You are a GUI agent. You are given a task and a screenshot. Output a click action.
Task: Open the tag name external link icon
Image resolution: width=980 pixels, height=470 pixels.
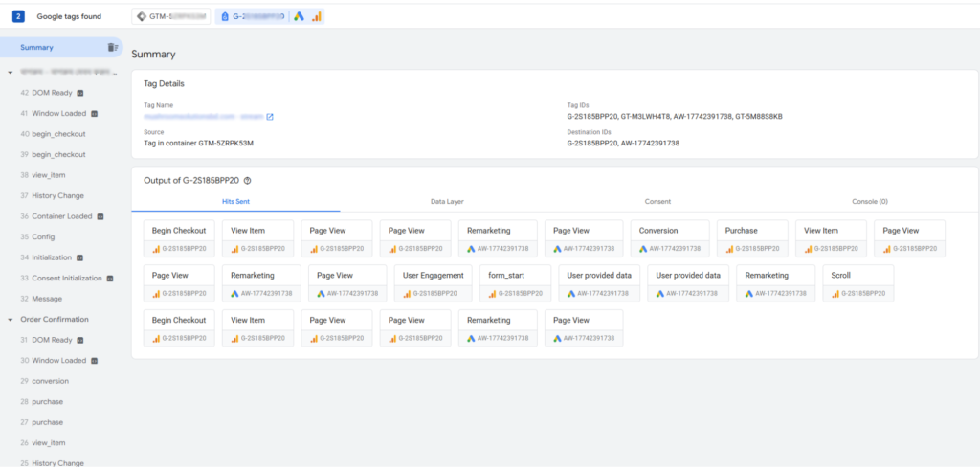pos(270,117)
